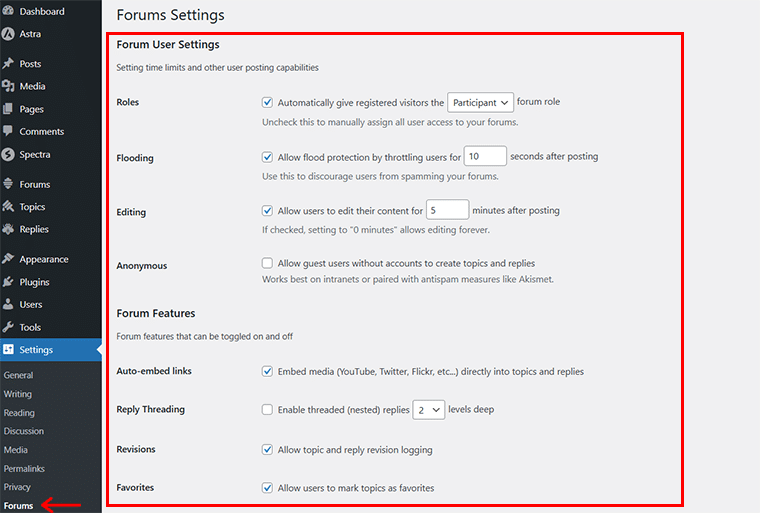Enable anonymous guest posting checkbox
Image resolution: width=760 pixels, height=513 pixels.
[x=267, y=263]
